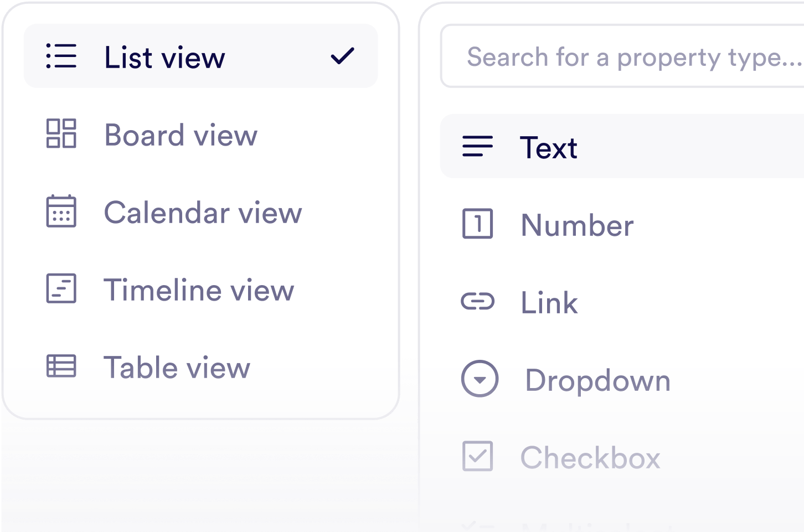
Task: Click the Board view grid icon
Action: pos(61,134)
